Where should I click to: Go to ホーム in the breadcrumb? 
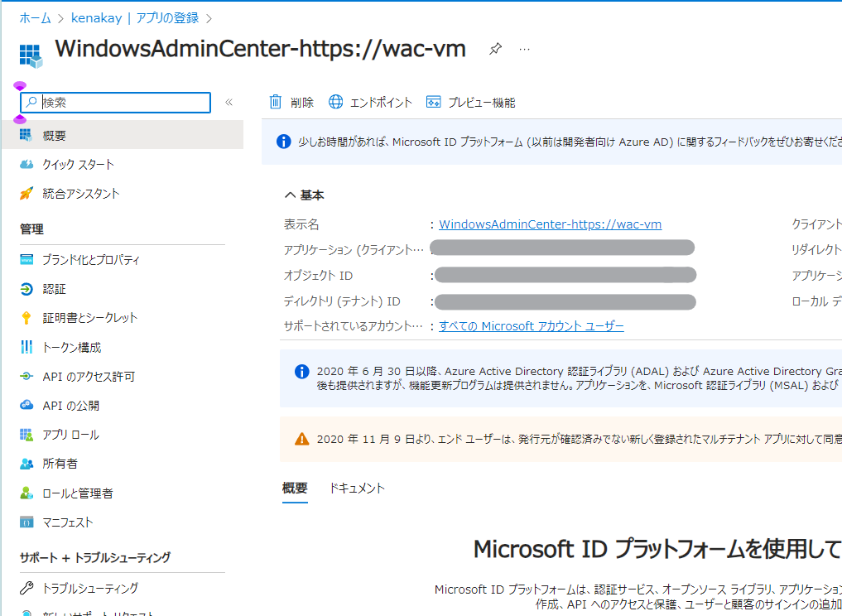tap(36, 17)
